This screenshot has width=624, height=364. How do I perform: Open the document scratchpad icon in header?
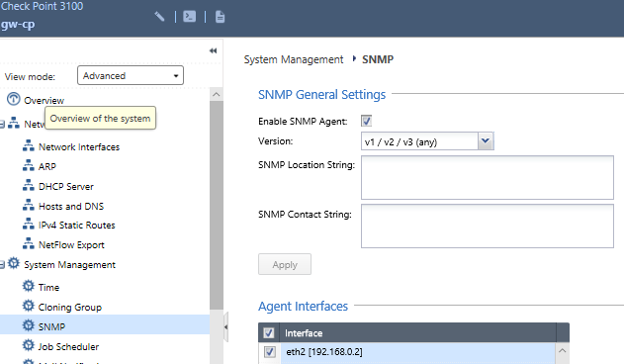[x=220, y=17]
